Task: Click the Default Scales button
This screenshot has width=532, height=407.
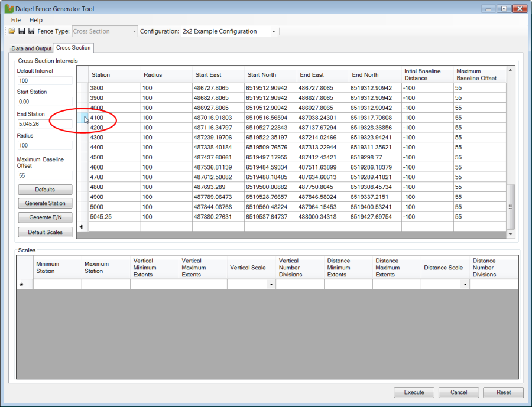Action: coord(45,232)
